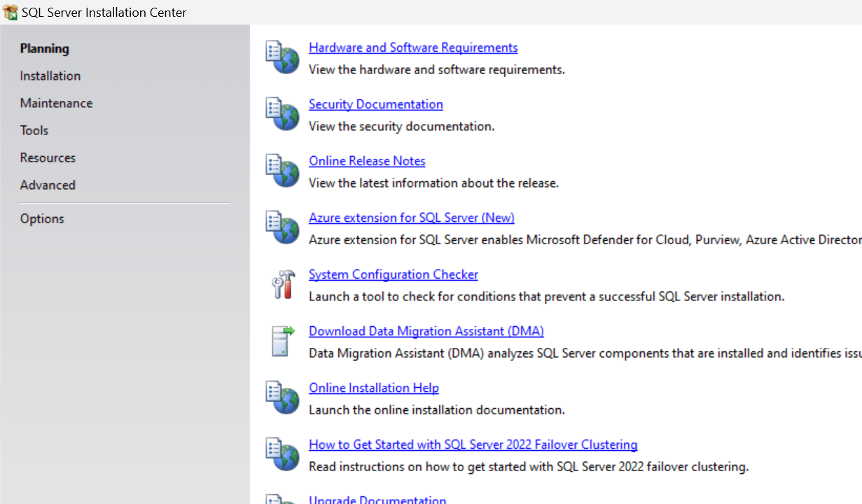Image resolution: width=862 pixels, height=504 pixels.
Task: Click 'View the hardware and software requirements.' text
Action: pyautogui.click(x=437, y=70)
